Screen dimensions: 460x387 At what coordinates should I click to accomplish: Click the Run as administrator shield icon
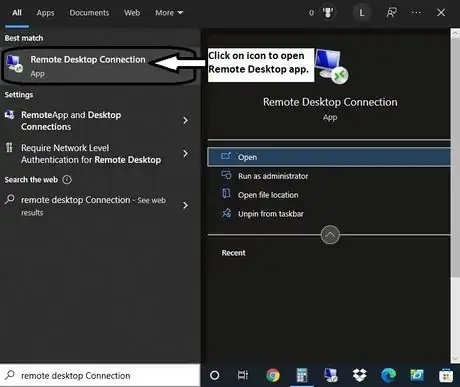(x=226, y=175)
